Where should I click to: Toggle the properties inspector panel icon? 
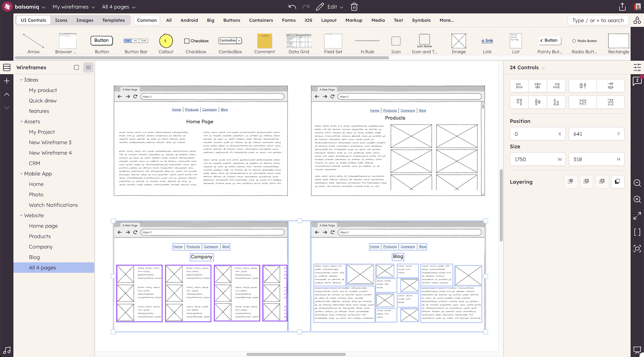tap(637, 67)
